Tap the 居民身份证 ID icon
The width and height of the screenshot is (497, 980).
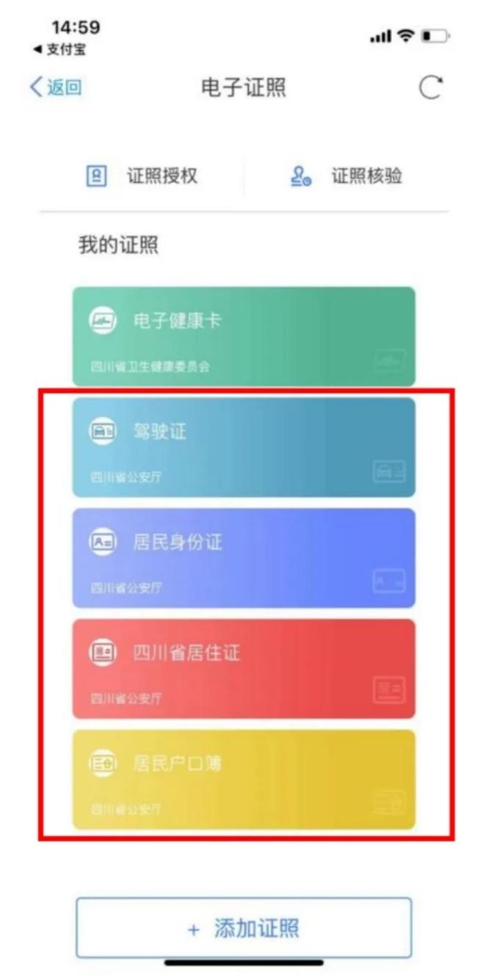point(103,543)
